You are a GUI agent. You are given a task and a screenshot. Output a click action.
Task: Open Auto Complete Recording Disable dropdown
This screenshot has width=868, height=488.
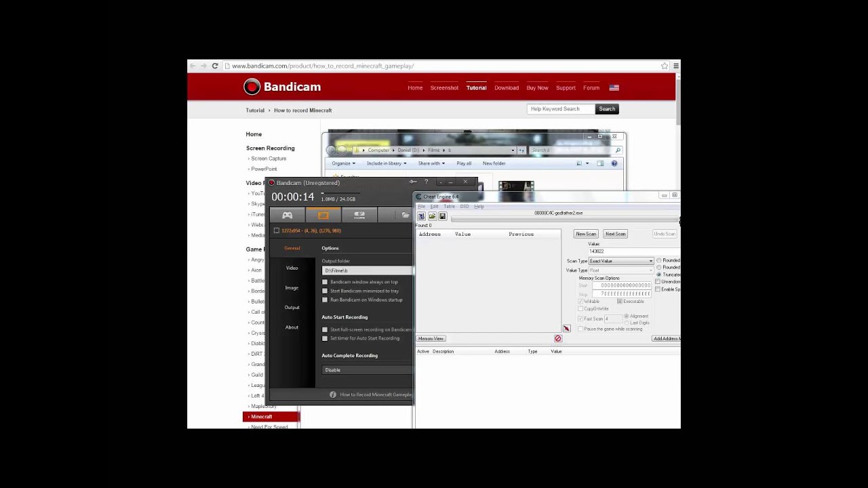tap(367, 370)
